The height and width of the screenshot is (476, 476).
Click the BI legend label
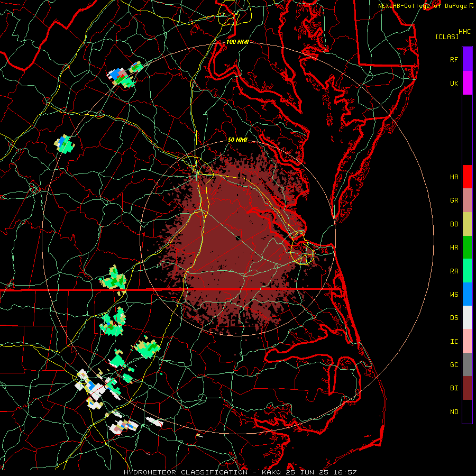454,388
